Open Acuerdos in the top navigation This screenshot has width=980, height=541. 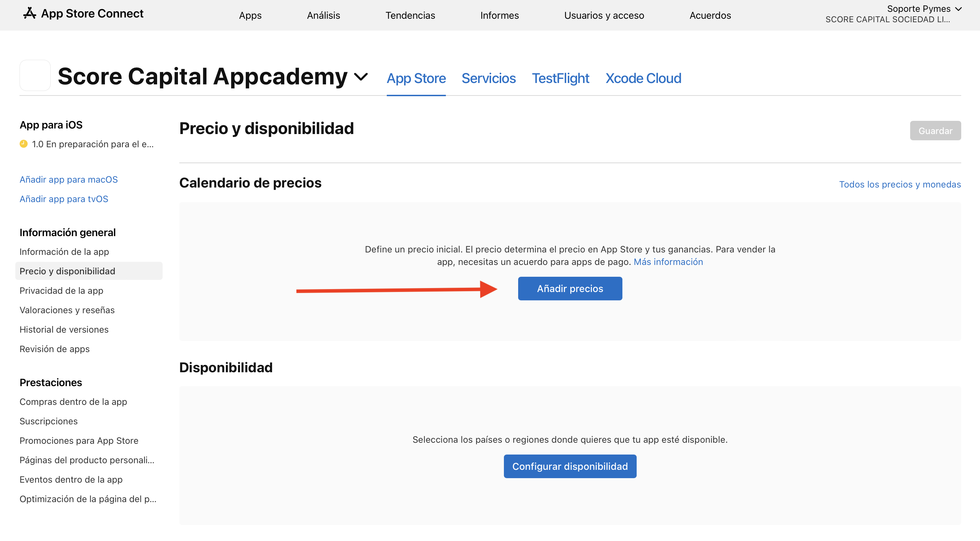click(710, 15)
